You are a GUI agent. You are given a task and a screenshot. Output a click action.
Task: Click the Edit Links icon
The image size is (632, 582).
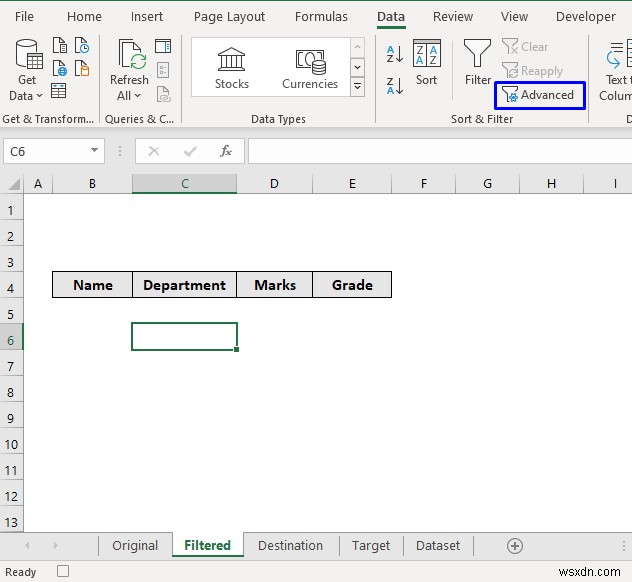[x=163, y=94]
